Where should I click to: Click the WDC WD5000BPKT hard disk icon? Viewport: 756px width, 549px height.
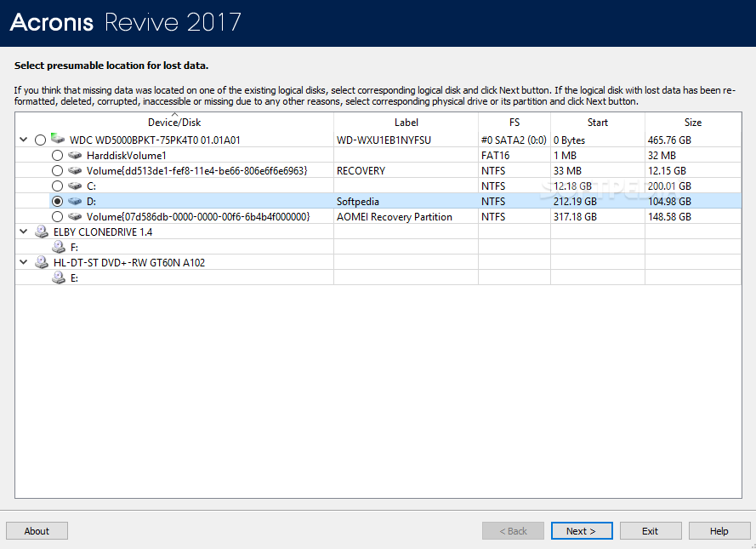tap(58, 140)
